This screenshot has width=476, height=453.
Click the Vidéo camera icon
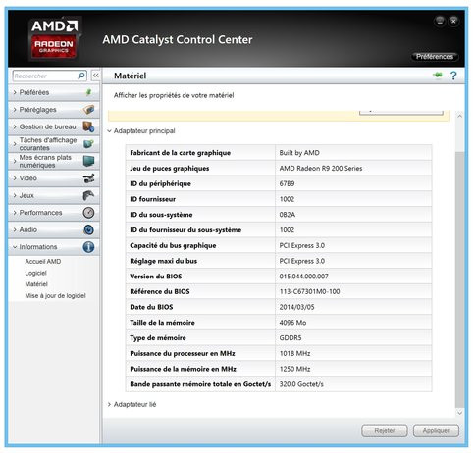(x=88, y=178)
